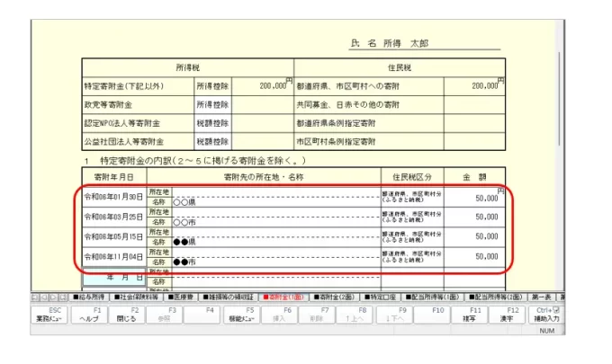Switch to the 寄附金(2面) tab
This screenshot has height=364, width=612.
[x=334, y=296]
